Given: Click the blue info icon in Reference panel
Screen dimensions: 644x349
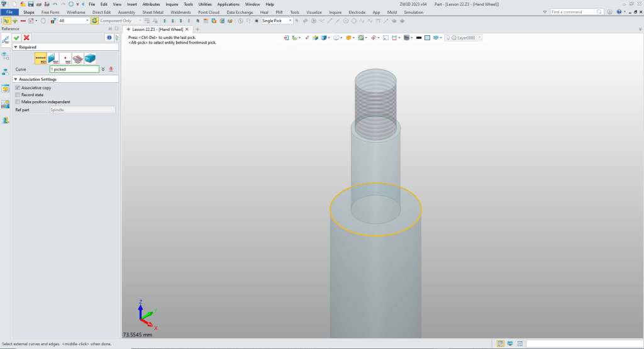Looking at the screenshot, I should tap(109, 38).
